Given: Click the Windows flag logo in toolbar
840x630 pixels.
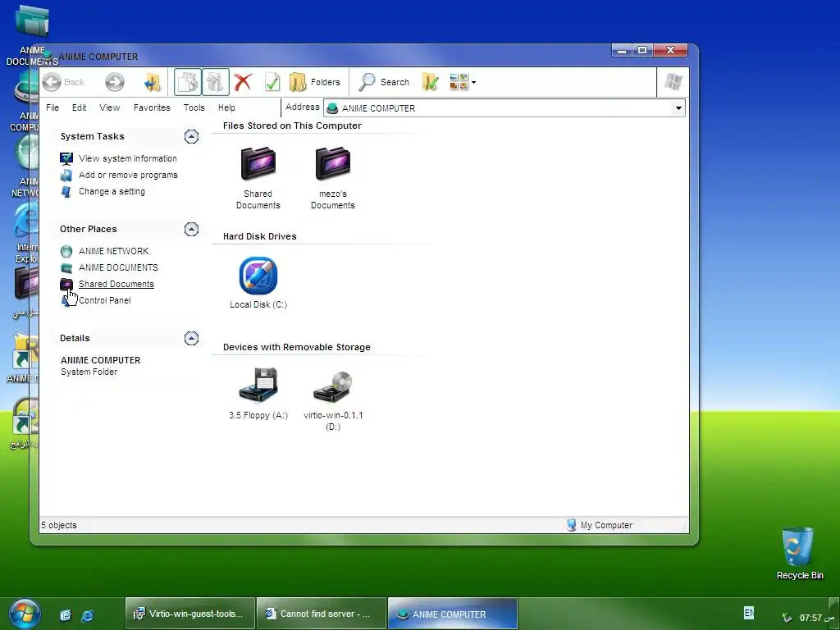Looking at the screenshot, I should click(x=673, y=82).
